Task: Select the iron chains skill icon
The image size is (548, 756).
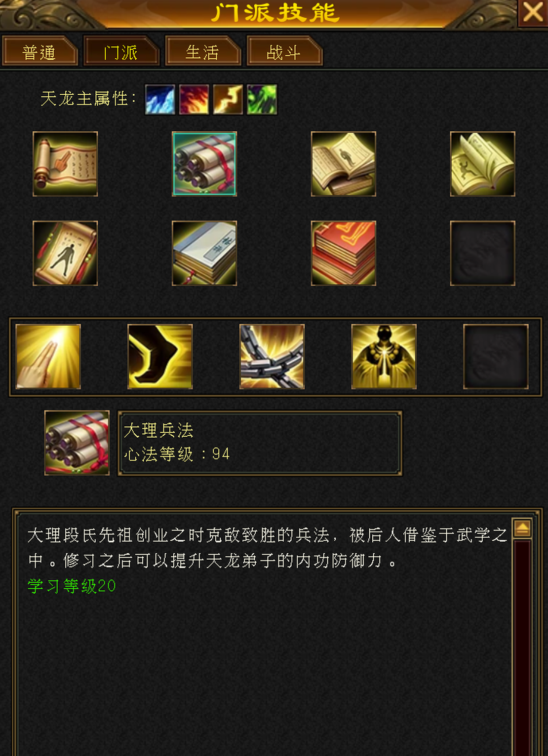Action: [x=272, y=356]
